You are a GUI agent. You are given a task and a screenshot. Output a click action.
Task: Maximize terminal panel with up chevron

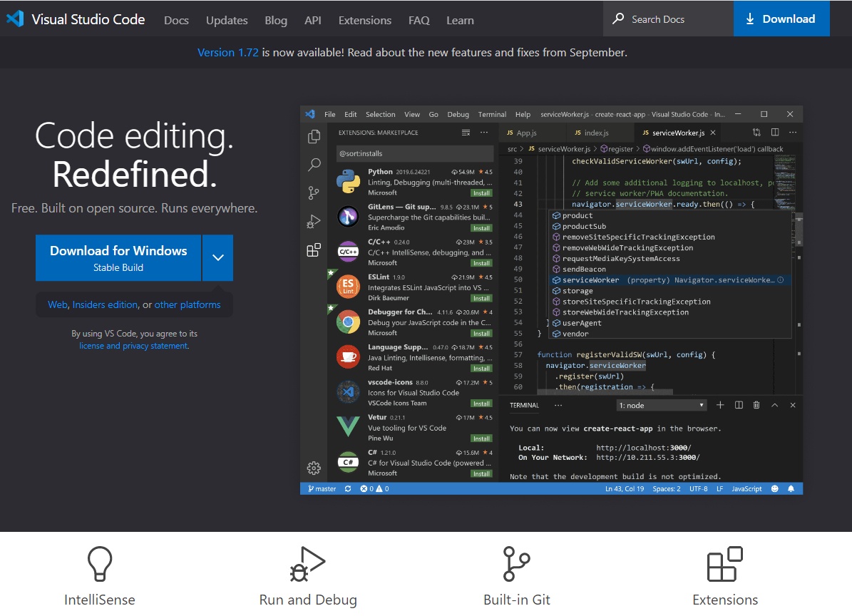click(775, 405)
